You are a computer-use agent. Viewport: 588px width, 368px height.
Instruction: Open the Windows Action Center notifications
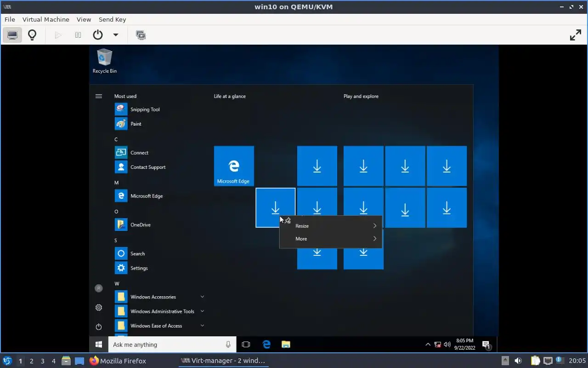coord(486,345)
